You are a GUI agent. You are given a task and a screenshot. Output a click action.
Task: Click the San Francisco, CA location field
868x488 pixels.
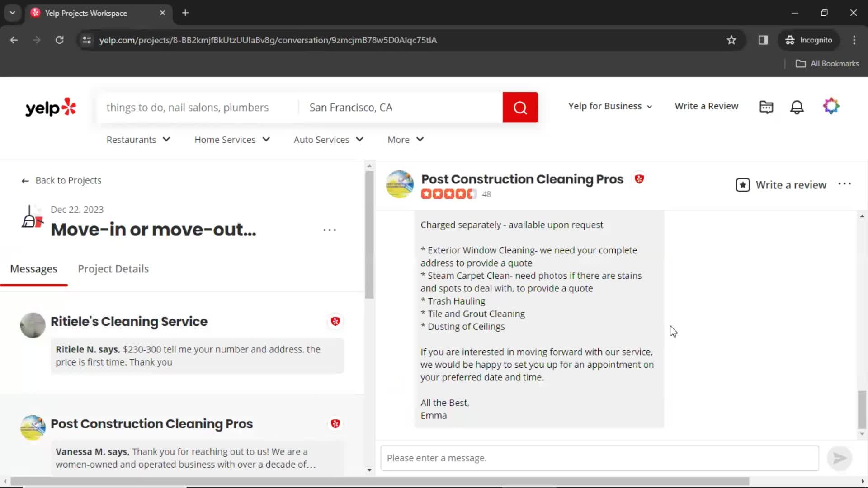pyautogui.click(x=401, y=108)
